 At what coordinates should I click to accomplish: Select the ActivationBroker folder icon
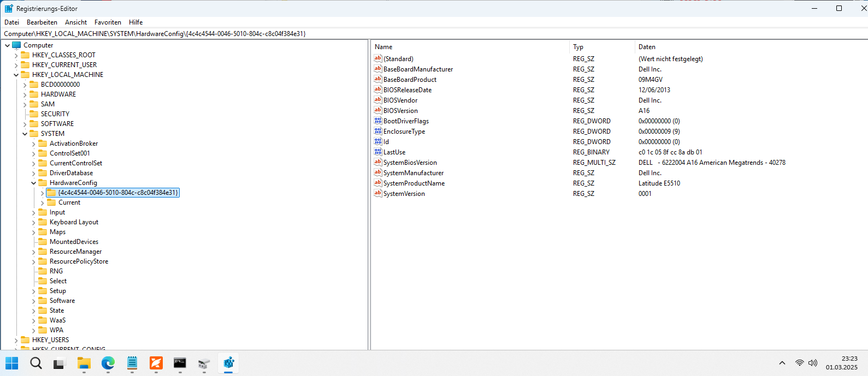pos(43,143)
